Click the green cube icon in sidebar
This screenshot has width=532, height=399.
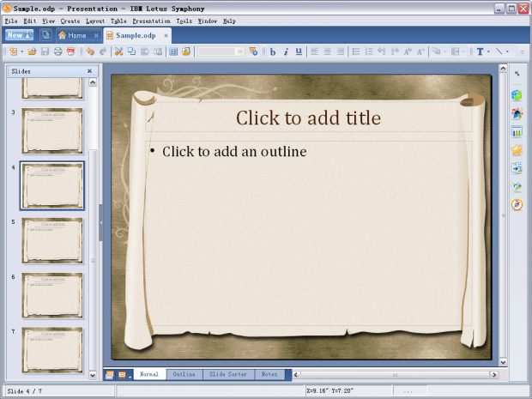coord(517,95)
